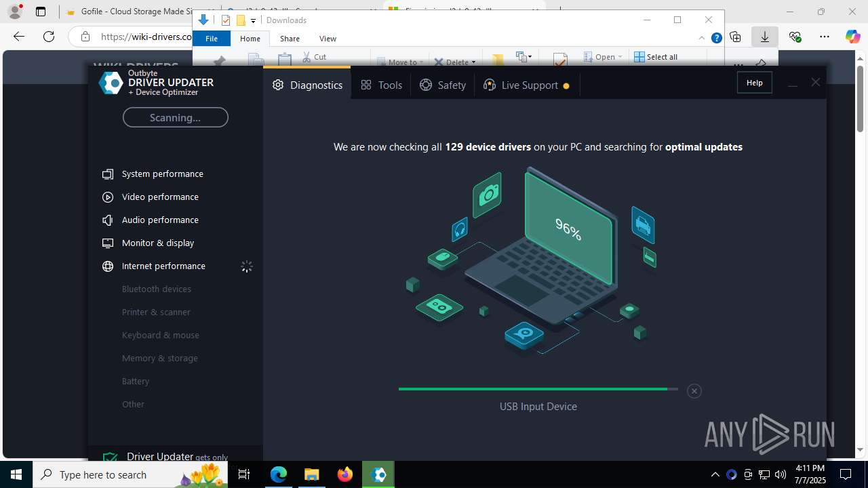This screenshot has height=488, width=868.
Task: Open File Explorer from the taskbar
Action: tap(311, 474)
